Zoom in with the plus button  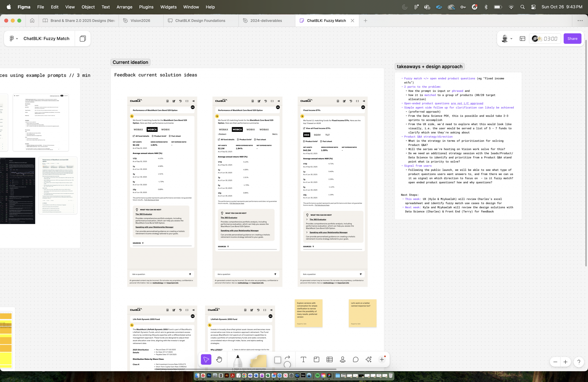click(565, 362)
